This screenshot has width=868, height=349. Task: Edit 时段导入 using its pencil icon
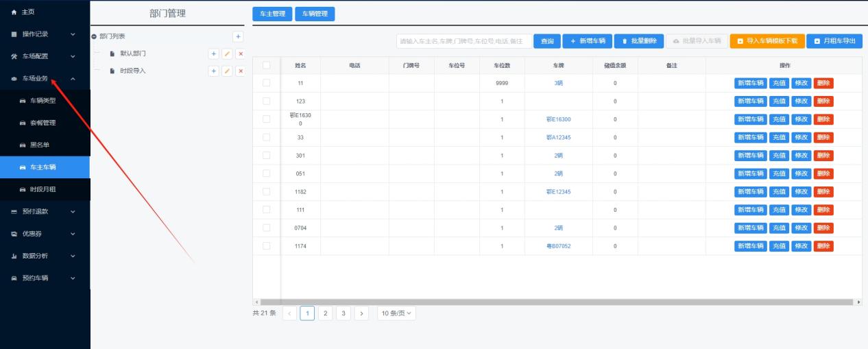tap(226, 71)
